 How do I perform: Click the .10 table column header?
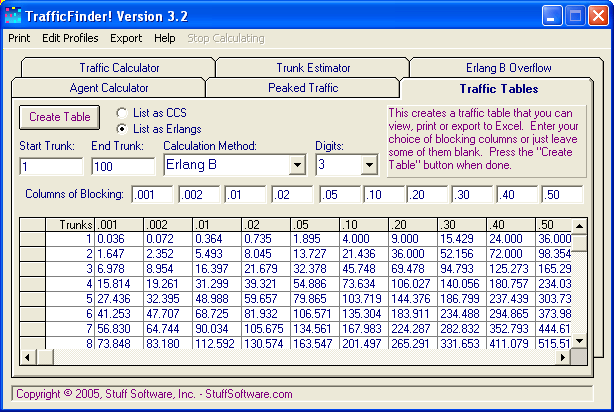[364, 225]
